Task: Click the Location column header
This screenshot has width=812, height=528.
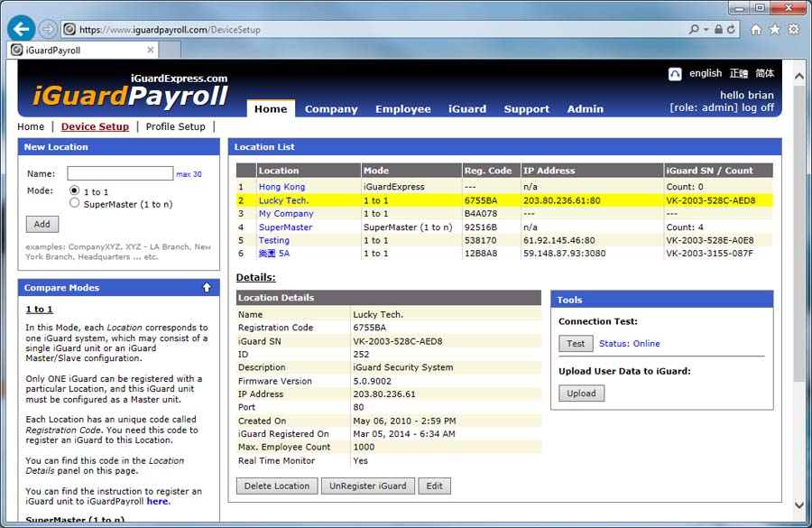Action: click(x=309, y=171)
